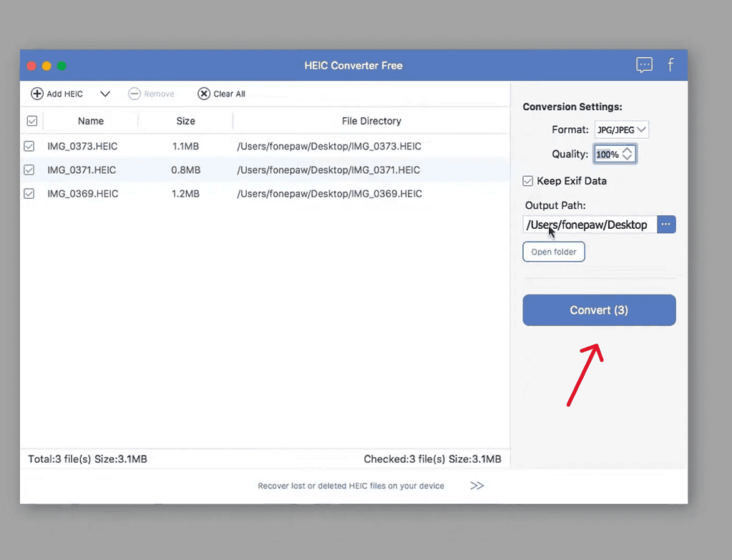Image resolution: width=732 pixels, height=560 pixels.
Task: Click the Name column header
Action: [x=91, y=121]
